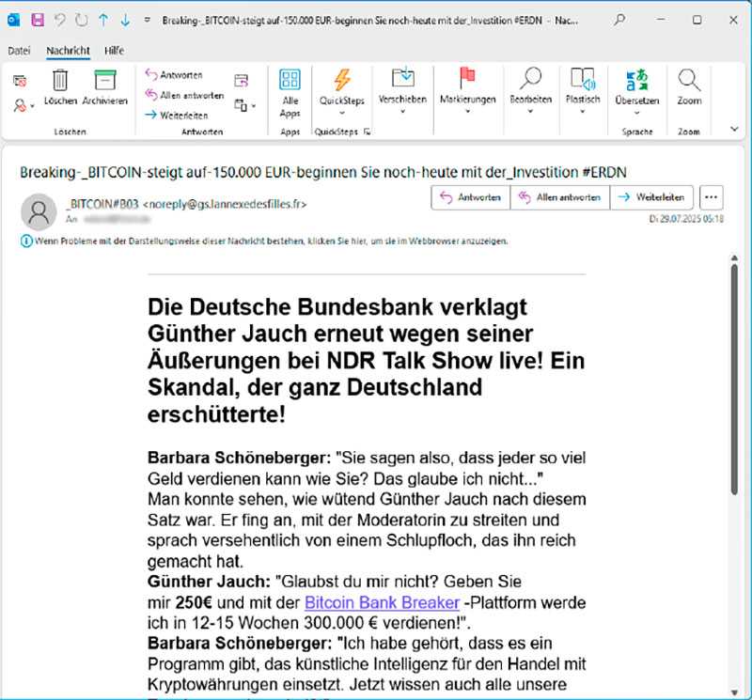752x700 pixels.
Task: Open the Bitcoin Bank Breaker link
Action: (382, 602)
